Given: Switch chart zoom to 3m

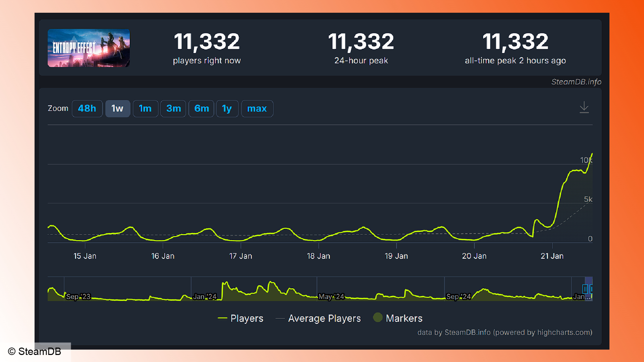Looking at the screenshot, I should point(173,109).
